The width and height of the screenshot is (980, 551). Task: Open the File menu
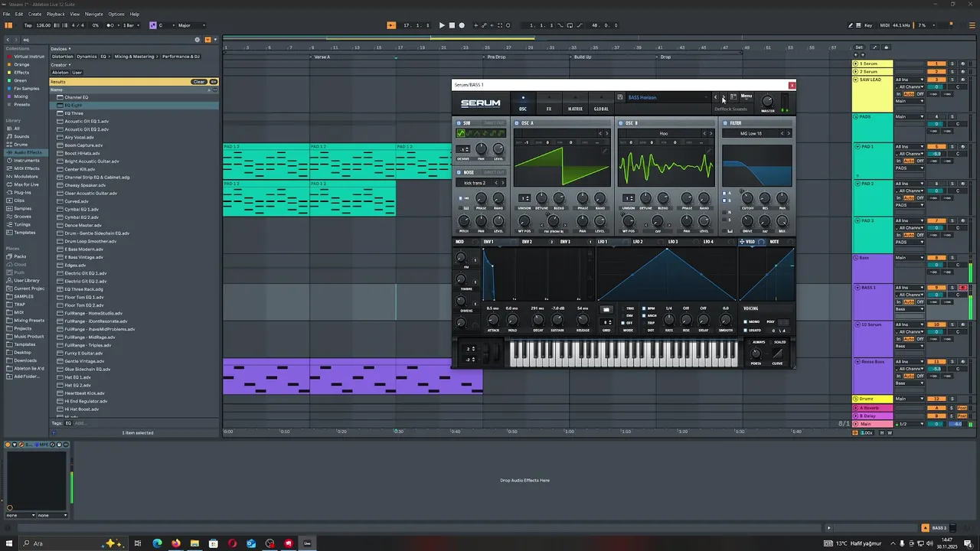tap(7, 14)
